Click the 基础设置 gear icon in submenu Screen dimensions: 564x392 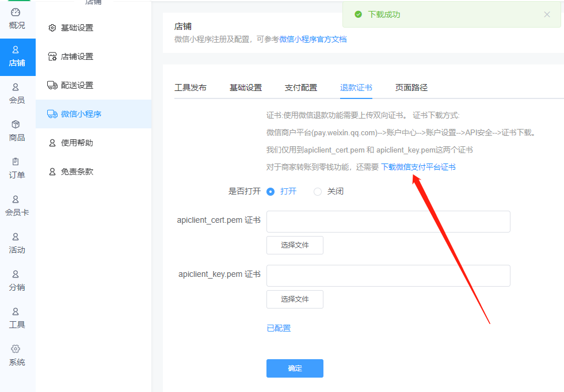pyautogui.click(x=52, y=28)
